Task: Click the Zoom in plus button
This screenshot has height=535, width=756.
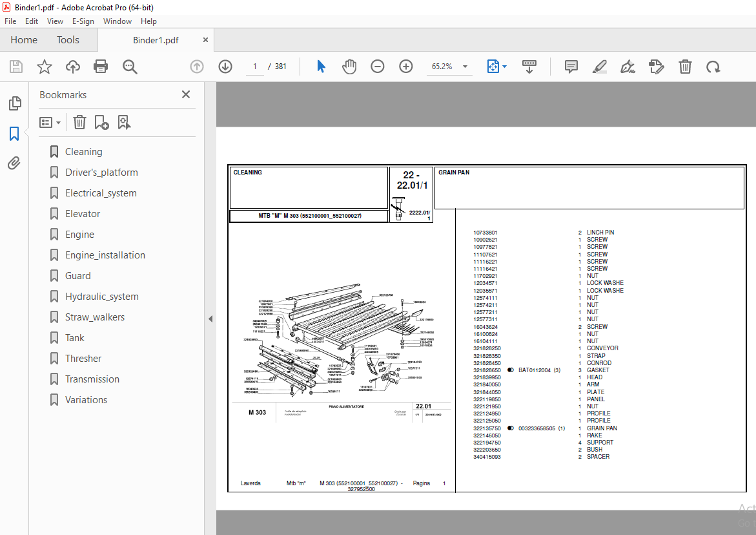Action: (406, 67)
